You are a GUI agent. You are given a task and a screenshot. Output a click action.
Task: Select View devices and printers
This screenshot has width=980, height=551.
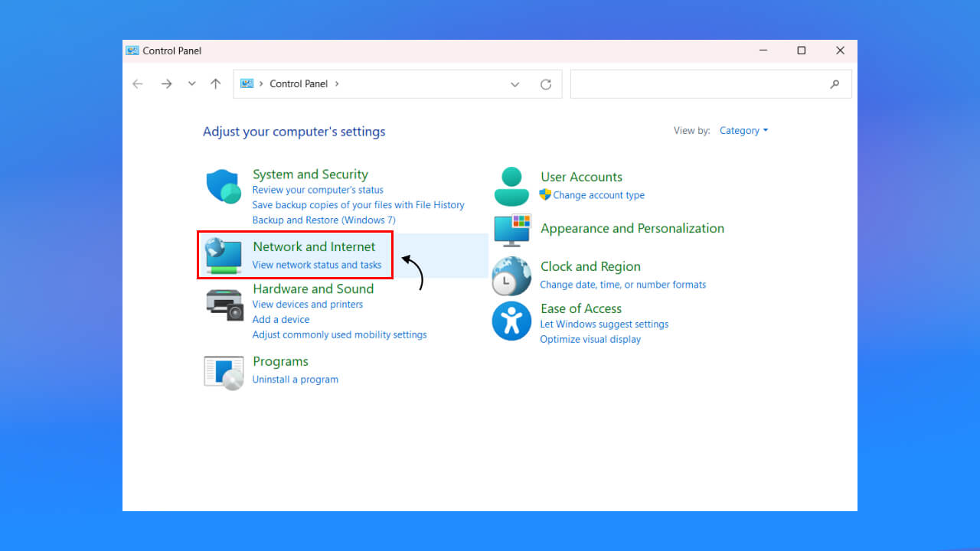click(308, 305)
